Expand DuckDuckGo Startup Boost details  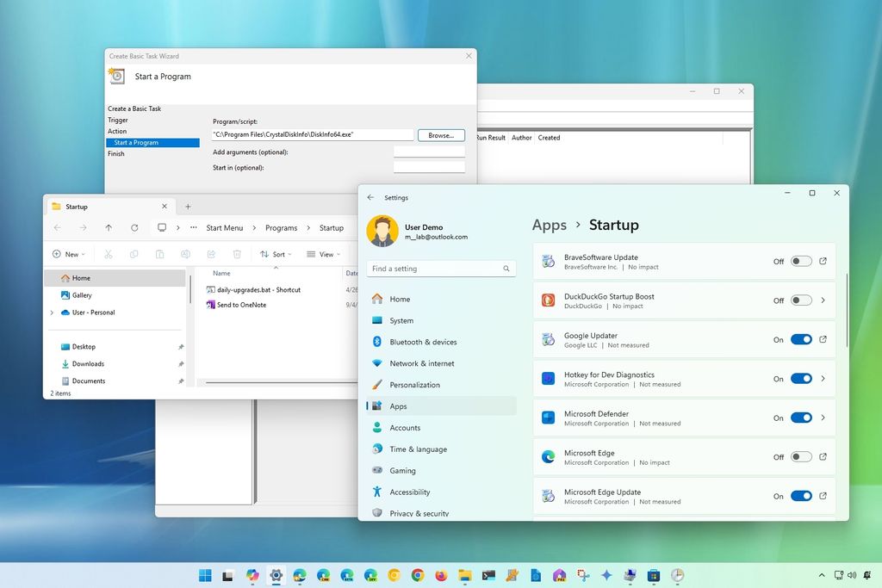tap(823, 300)
